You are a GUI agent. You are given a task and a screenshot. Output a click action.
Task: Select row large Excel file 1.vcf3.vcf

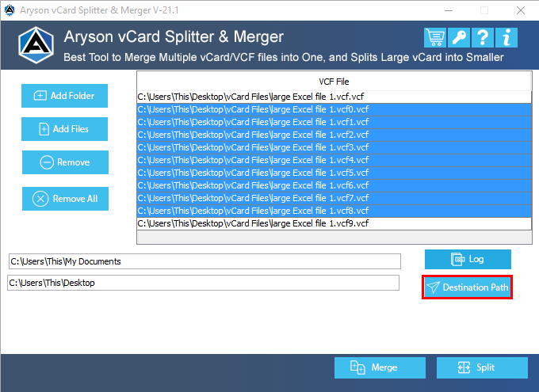tap(334, 148)
